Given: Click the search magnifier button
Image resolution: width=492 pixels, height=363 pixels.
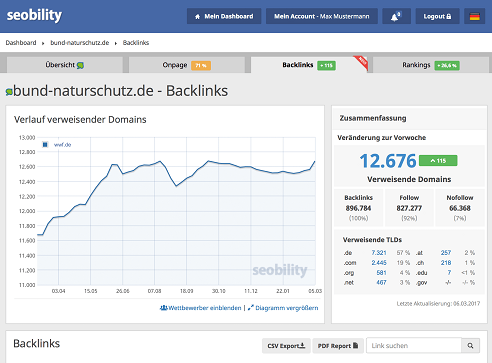Looking at the screenshot, I should click(470, 346).
